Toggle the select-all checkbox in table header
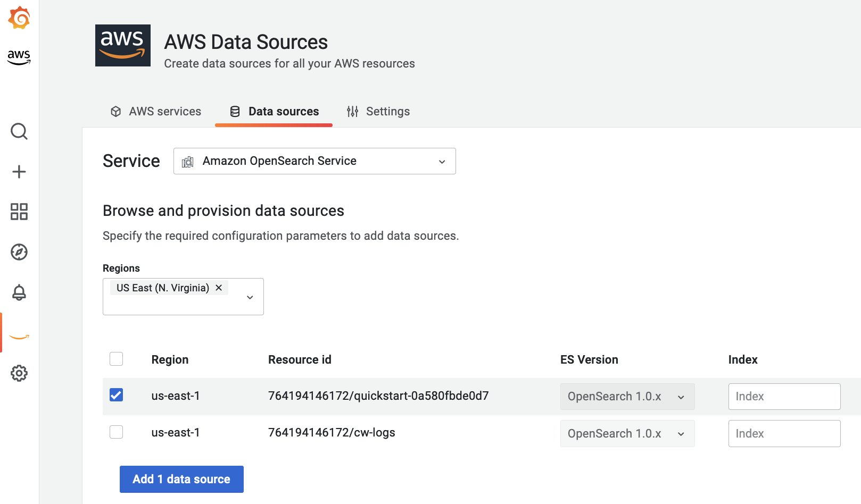The height and width of the screenshot is (504, 861). click(116, 359)
